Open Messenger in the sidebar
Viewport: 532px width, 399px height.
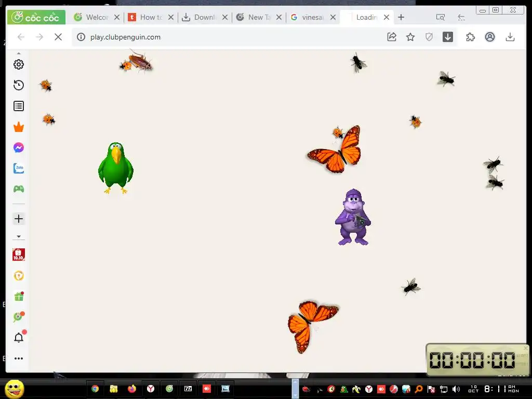(19, 148)
